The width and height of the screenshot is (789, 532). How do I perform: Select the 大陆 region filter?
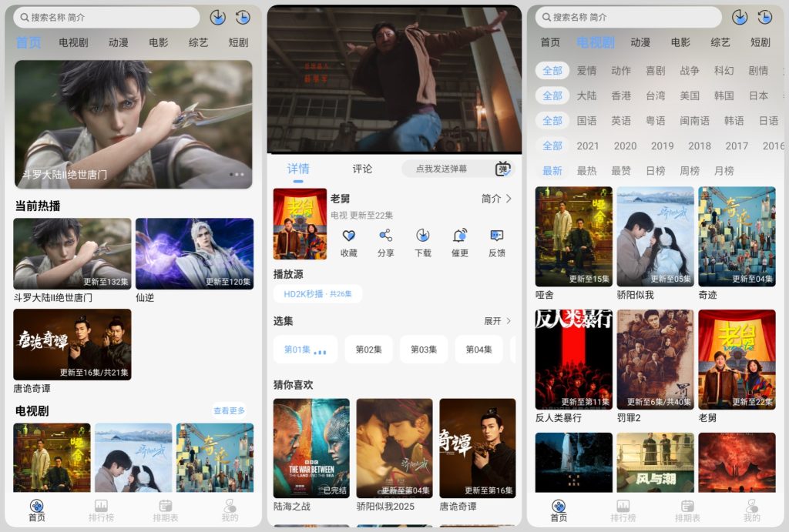[586, 95]
